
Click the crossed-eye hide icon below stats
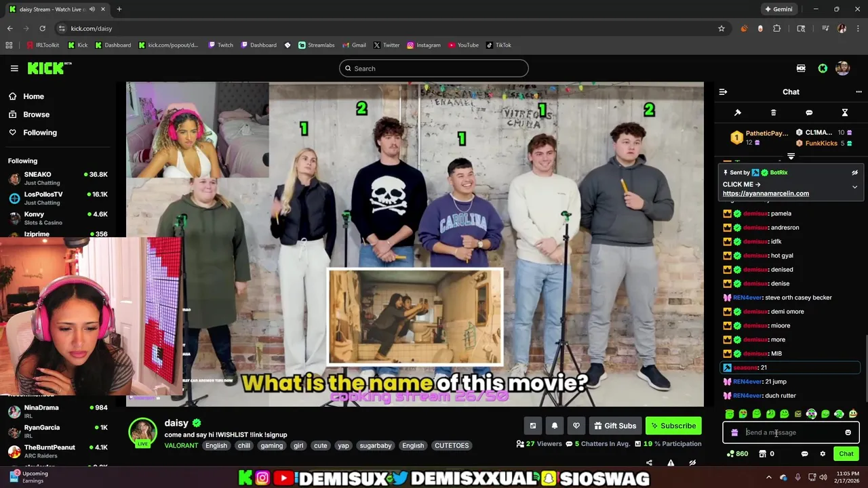coord(692,463)
